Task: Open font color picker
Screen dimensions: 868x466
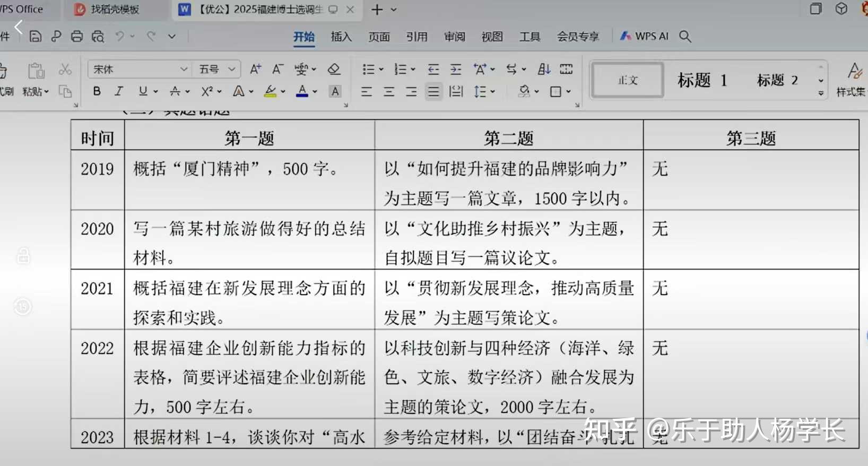Action: pos(302,91)
